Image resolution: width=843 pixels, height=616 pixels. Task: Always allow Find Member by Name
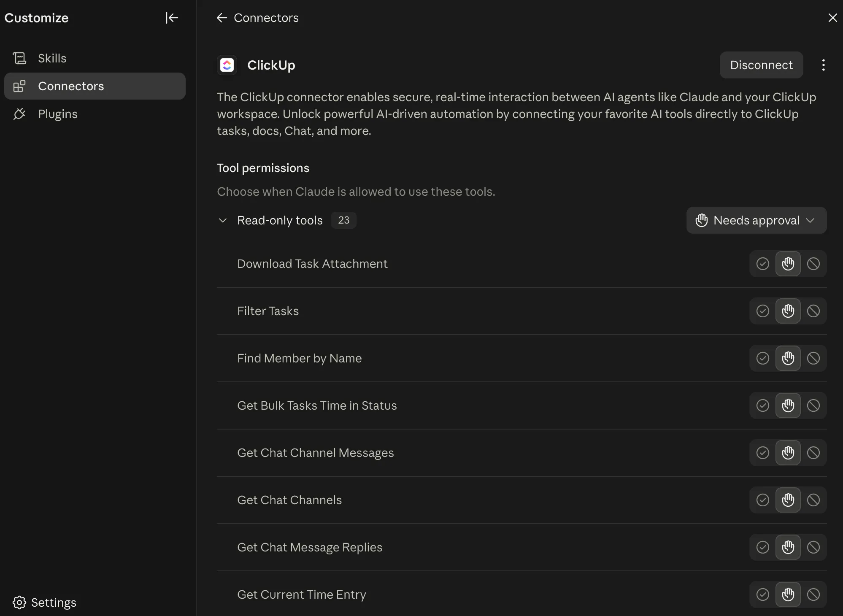pyautogui.click(x=762, y=358)
